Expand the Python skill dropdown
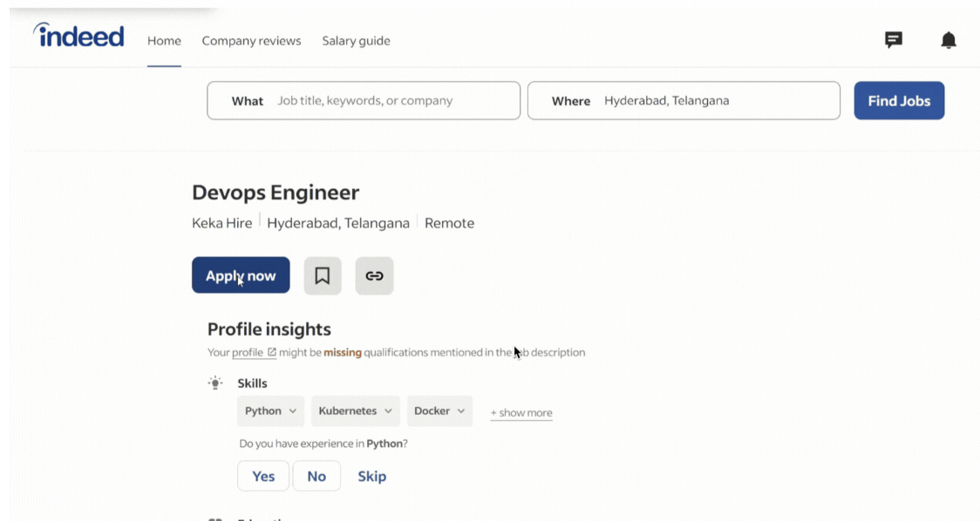Screen dimensions: 980x521 [x=270, y=411]
